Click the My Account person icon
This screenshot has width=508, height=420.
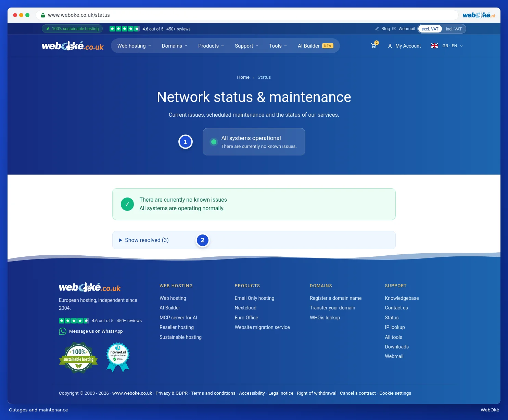pos(390,46)
